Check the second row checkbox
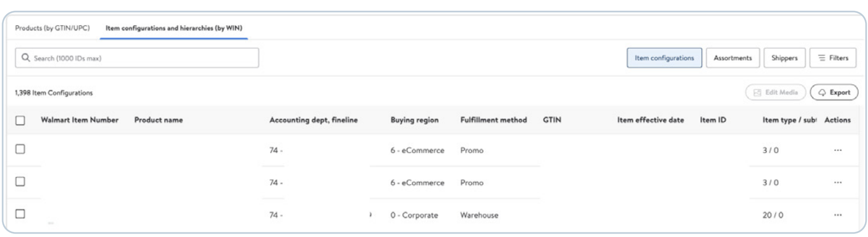The width and height of the screenshot is (868, 237). pos(20,182)
